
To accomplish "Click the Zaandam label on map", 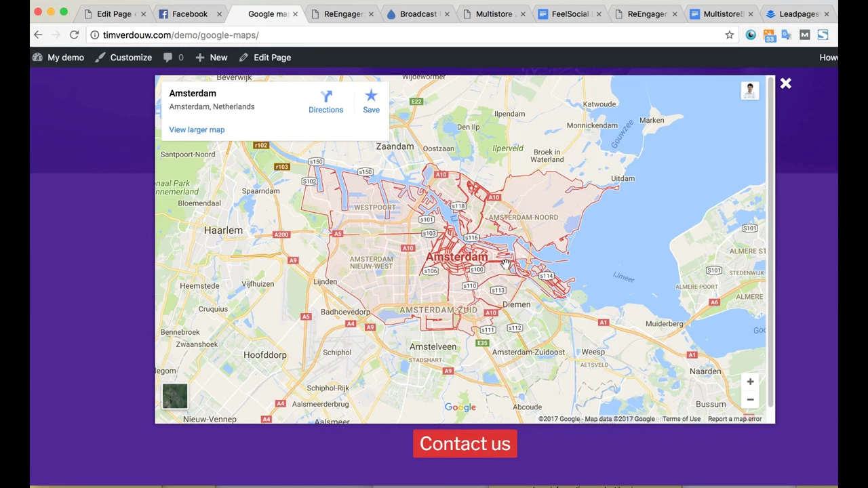I will pos(395,146).
